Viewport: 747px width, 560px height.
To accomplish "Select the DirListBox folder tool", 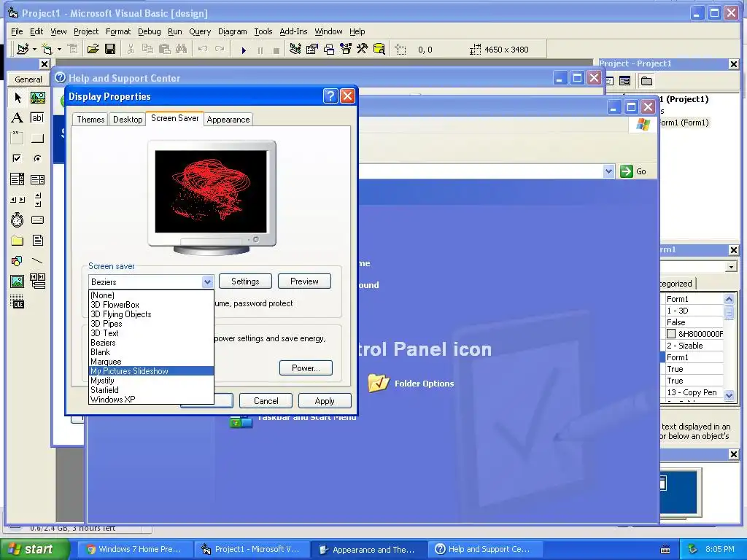I will pyautogui.click(x=18, y=241).
